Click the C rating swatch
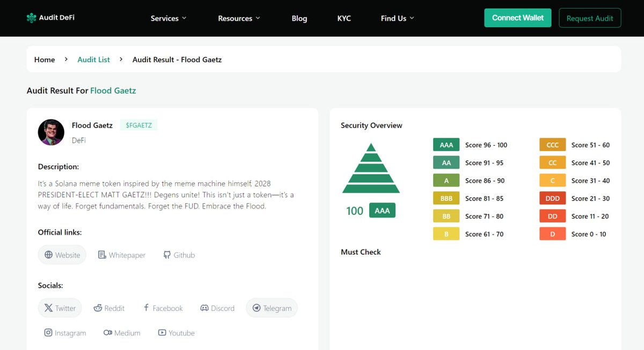The height and width of the screenshot is (350, 644). pyautogui.click(x=553, y=181)
